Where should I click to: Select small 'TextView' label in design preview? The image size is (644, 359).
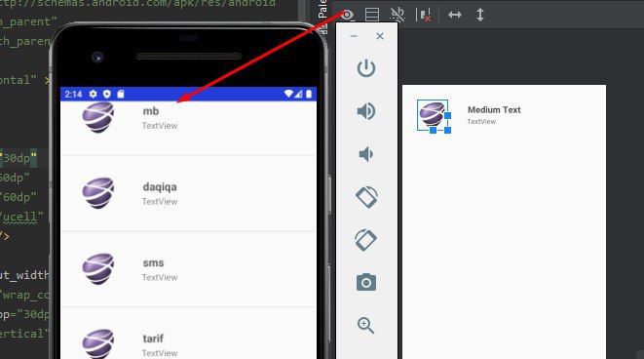(x=481, y=122)
